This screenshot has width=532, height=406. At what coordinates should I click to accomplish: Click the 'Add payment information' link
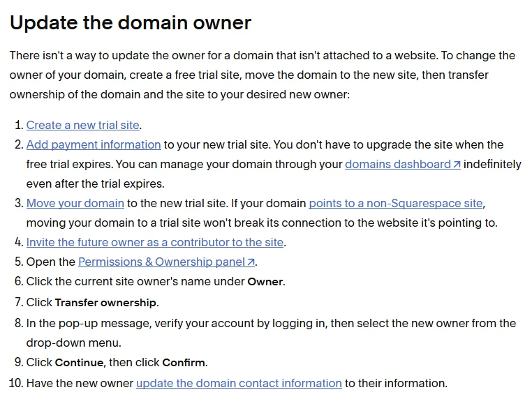pyautogui.click(x=94, y=145)
